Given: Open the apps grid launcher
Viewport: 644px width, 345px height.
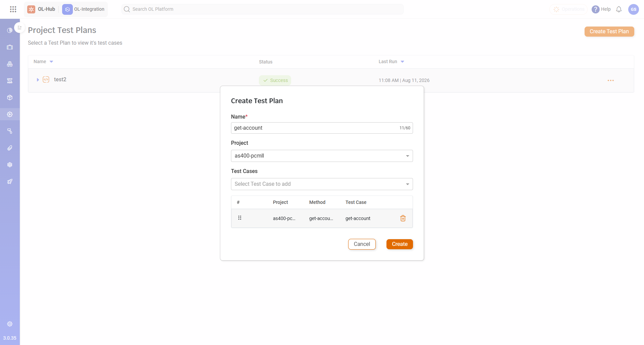Looking at the screenshot, I should (x=13, y=9).
